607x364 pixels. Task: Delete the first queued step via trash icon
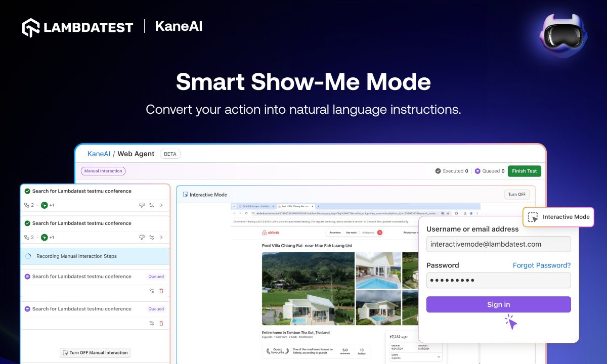161,291
